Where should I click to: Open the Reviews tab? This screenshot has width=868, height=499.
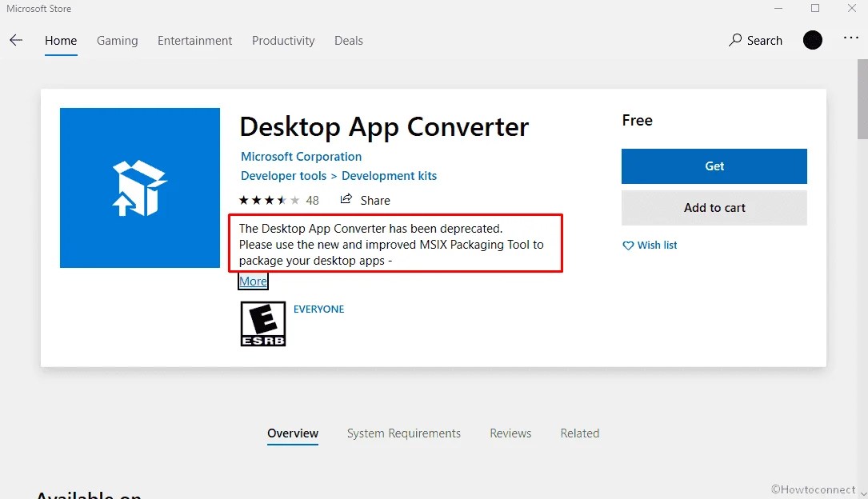[510, 433]
